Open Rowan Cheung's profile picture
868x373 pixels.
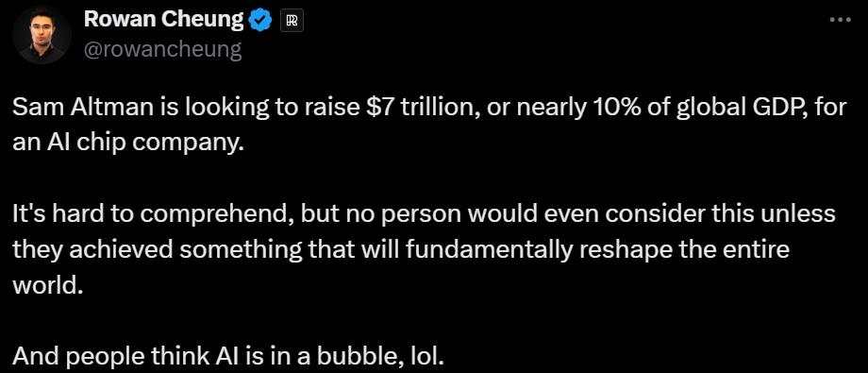pyautogui.click(x=42, y=36)
